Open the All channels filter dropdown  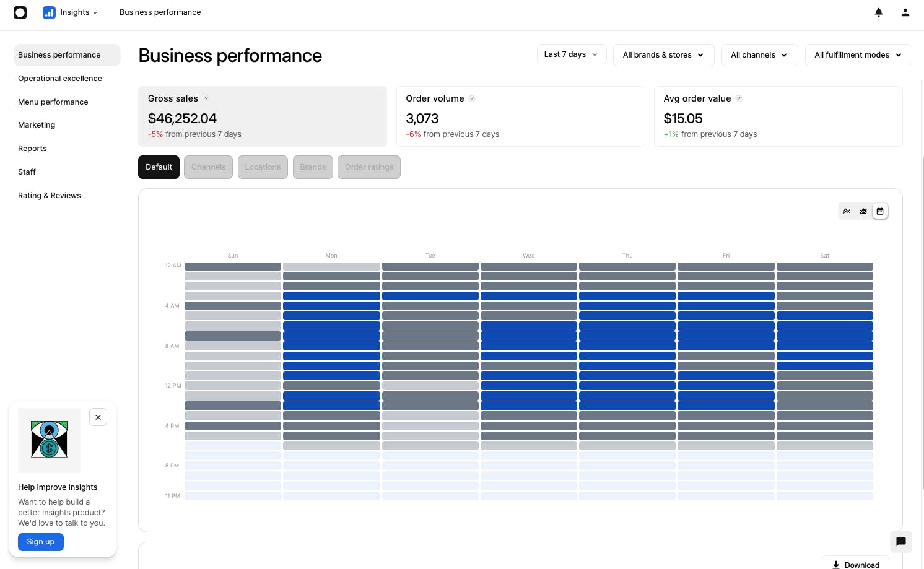(759, 55)
